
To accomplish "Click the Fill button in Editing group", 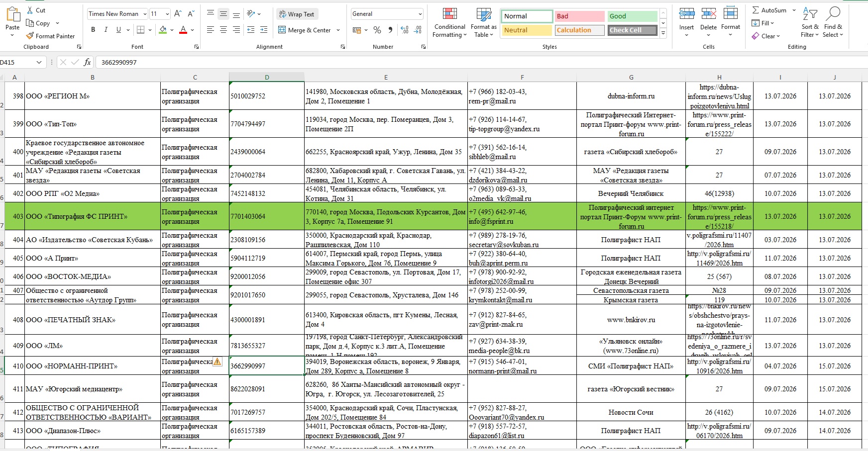I will (x=763, y=23).
